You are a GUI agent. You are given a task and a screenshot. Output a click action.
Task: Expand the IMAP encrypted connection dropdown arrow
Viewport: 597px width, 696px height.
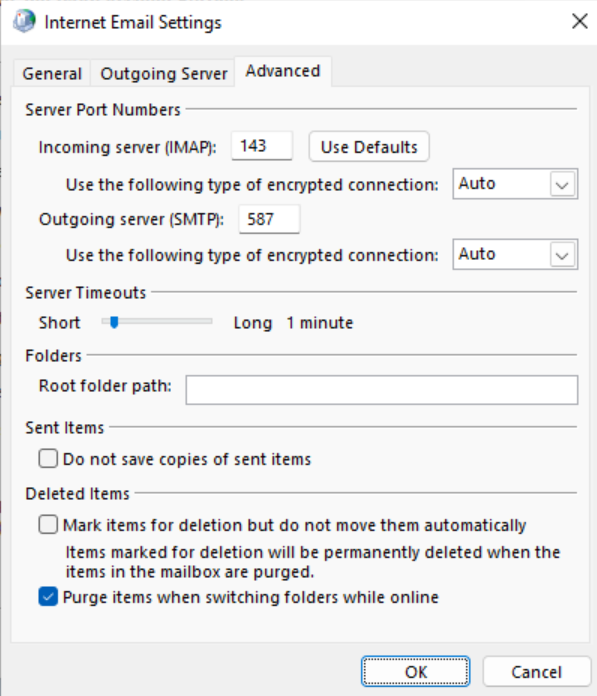(562, 184)
